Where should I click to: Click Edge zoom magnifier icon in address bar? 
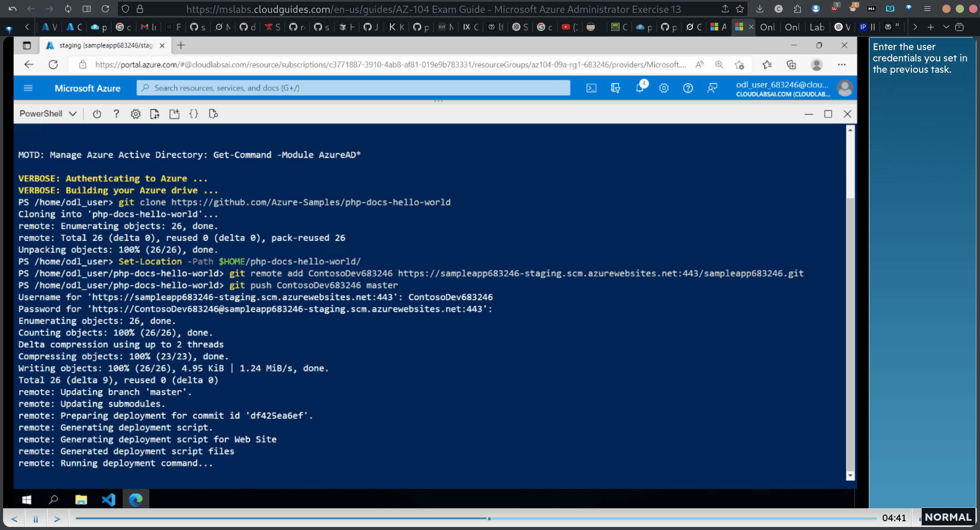coord(719,65)
